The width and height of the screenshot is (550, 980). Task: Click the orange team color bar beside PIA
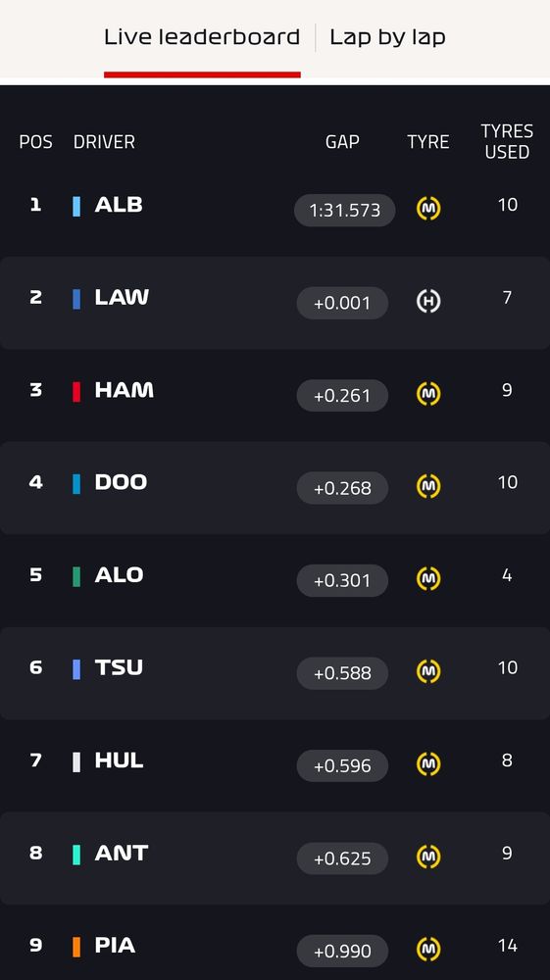pyautogui.click(x=76, y=947)
